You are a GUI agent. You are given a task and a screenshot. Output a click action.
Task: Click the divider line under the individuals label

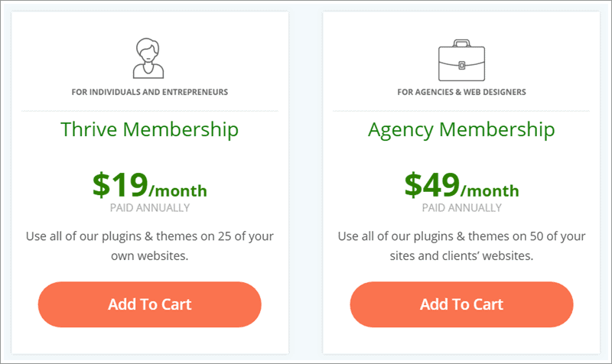(x=150, y=111)
